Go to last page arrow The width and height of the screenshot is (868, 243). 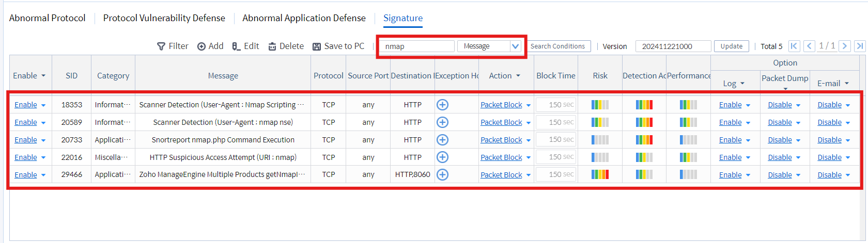(x=860, y=46)
